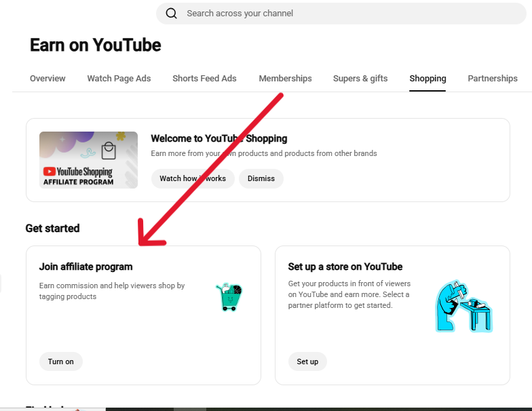Click the search magnifier icon
532x411 pixels.
click(171, 14)
